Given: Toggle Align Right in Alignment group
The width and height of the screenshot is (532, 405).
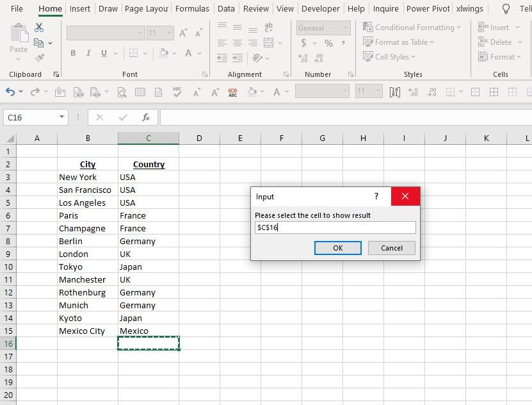Looking at the screenshot, I should [x=253, y=43].
